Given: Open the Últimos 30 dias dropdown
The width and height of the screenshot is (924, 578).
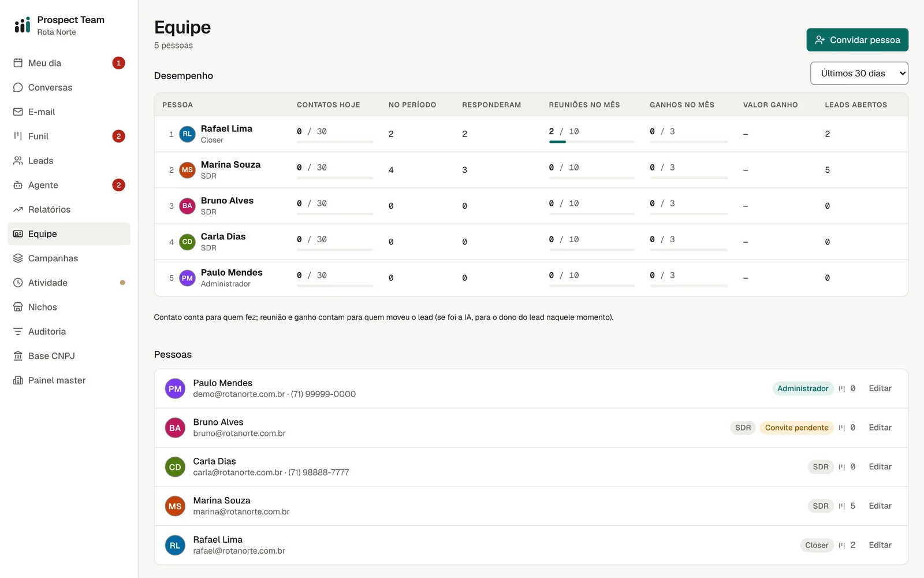Looking at the screenshot, I should [x=859, y=73].
